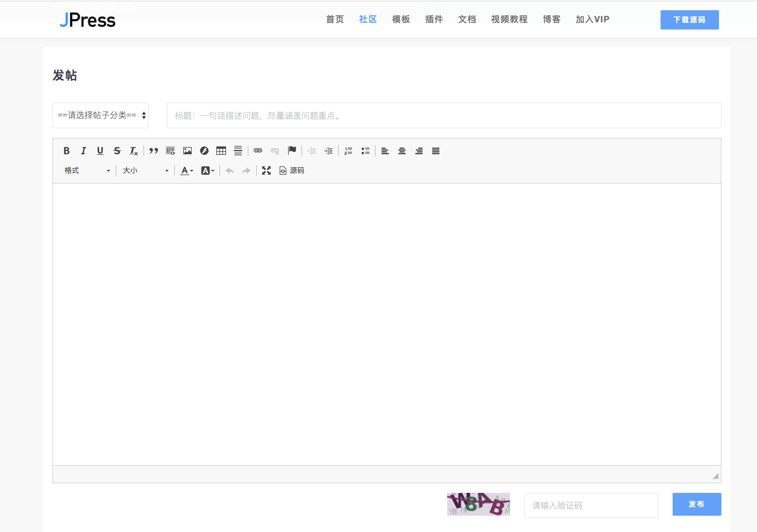Click the 下载源码 button
The height and width of the screenshot is (532, 757).
689,20
